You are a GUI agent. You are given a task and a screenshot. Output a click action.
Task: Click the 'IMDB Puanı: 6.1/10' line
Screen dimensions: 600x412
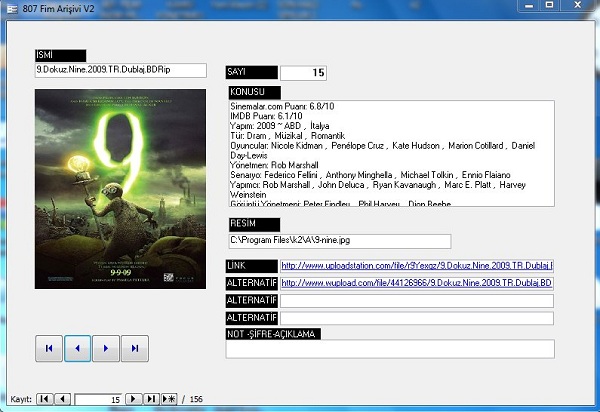coord(266,116)
